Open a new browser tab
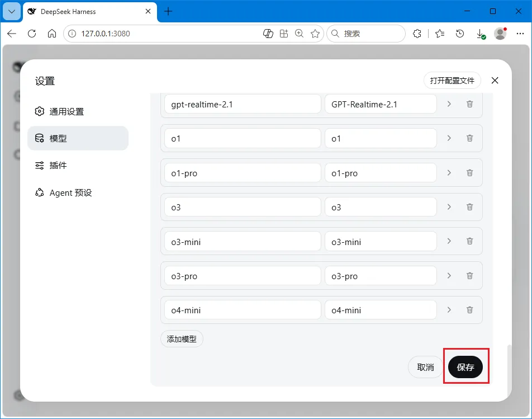 (x=168, y=11)
